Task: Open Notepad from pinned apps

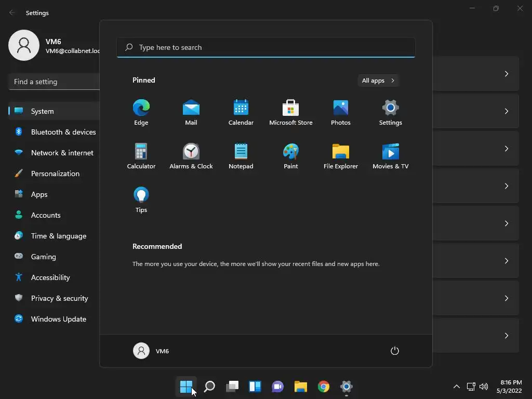Action: tap(241, 156)
